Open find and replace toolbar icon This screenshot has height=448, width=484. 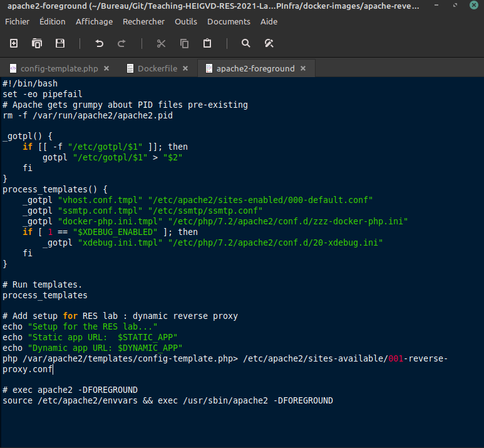[269, 43]
